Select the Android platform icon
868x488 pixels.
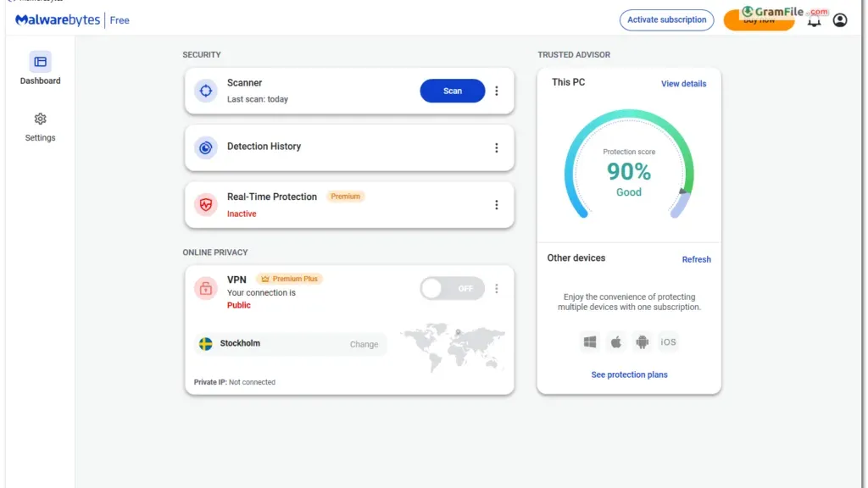643,342
